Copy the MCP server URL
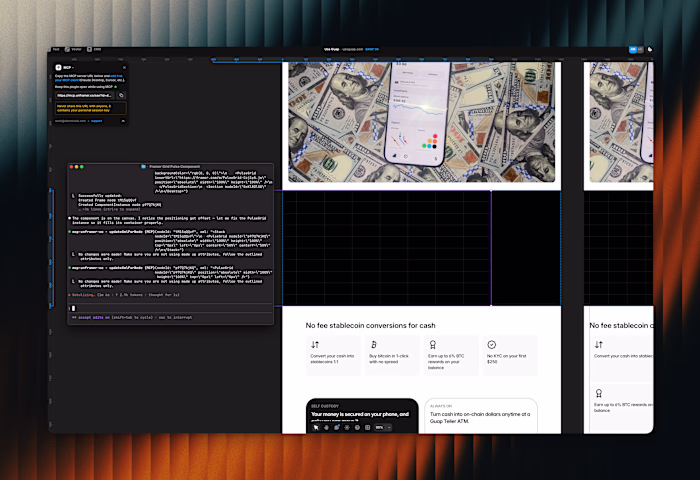This screenshot has height=480, width=700. (x=121, y=95)
